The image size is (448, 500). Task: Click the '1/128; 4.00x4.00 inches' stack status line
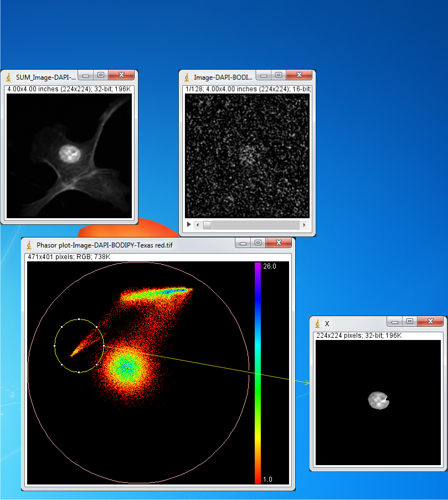tap(248, 89)
